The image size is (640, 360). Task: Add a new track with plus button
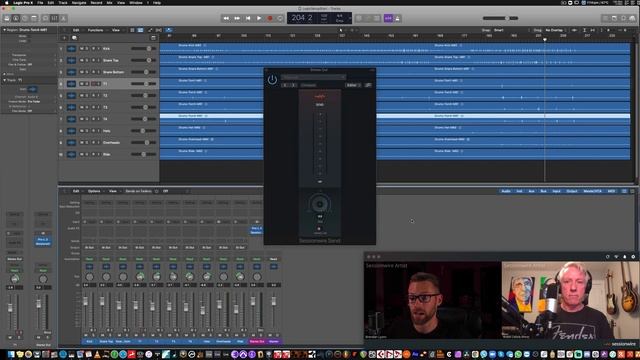click(x=64, y=38)
